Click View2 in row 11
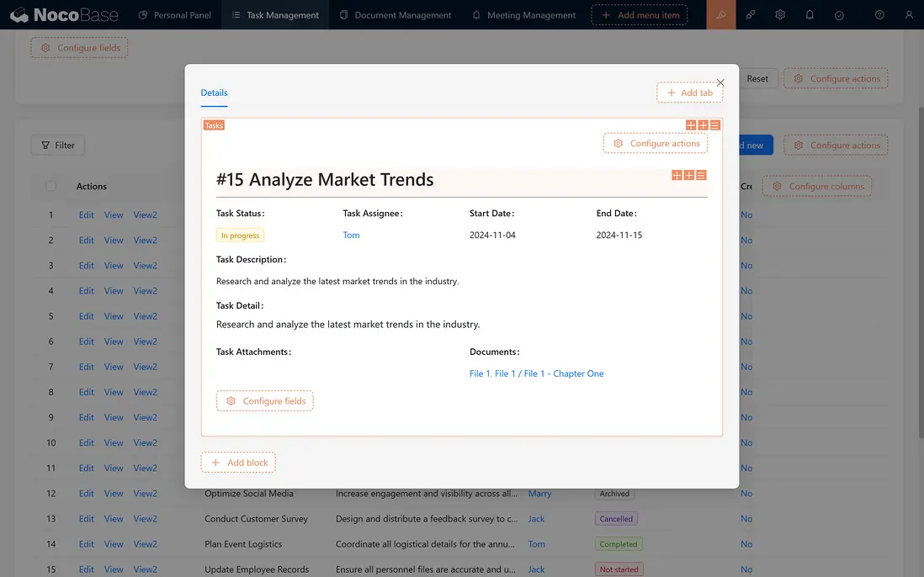This screenshot has height=577, width=924. (145, 468)
